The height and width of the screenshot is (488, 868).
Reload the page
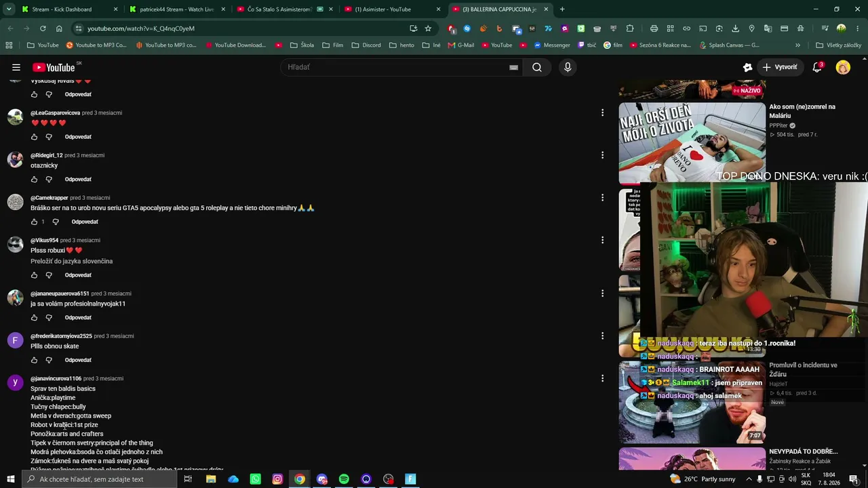coord(43,28)
